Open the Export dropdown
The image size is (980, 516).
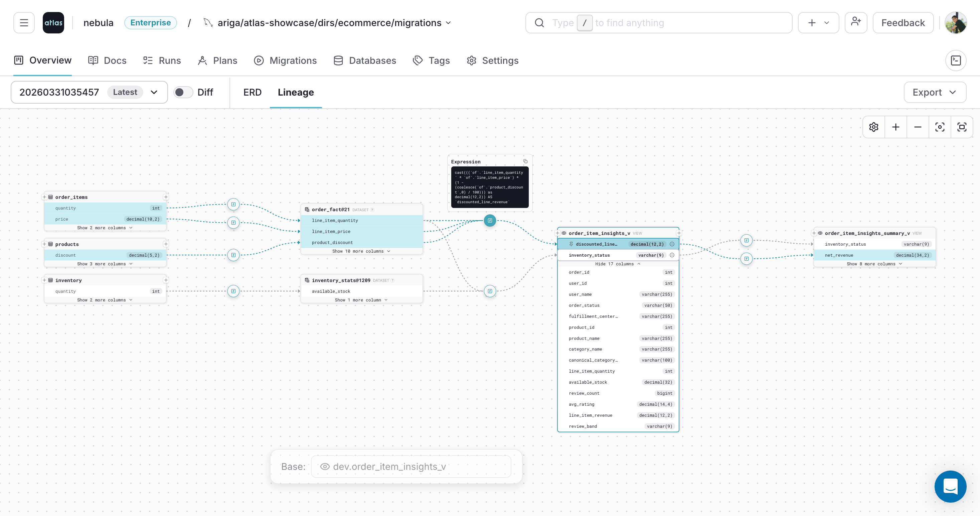[x=935, y=92]
